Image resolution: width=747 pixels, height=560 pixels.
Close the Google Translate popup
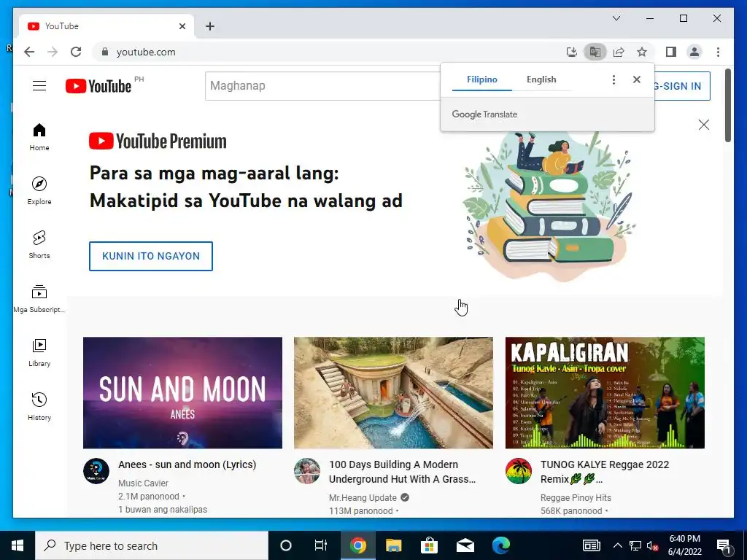(636, 79)
